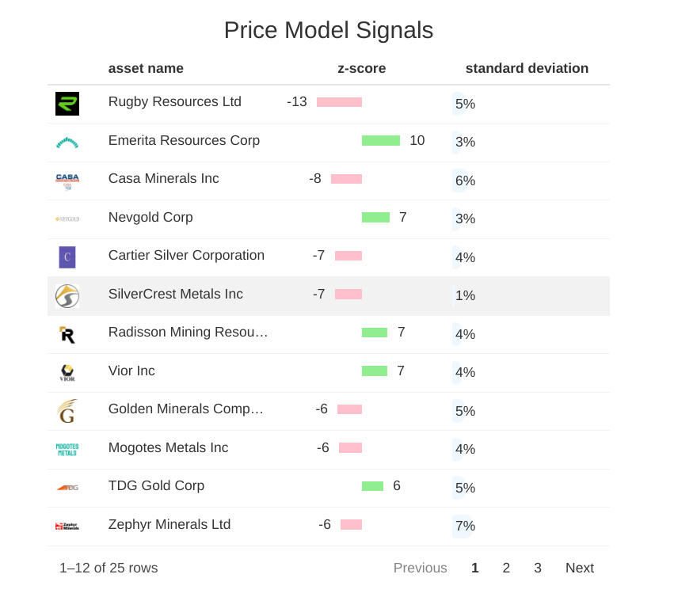Viewport: 674px width, 616px height.
Task: Click the Emerita Resources Corp logo
Action: (67, 143)
